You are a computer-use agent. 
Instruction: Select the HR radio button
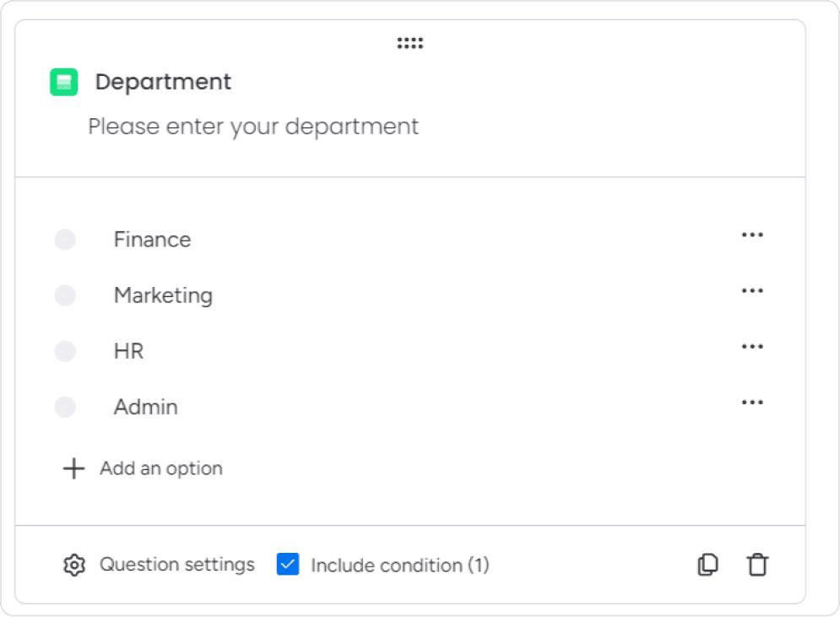65,351
